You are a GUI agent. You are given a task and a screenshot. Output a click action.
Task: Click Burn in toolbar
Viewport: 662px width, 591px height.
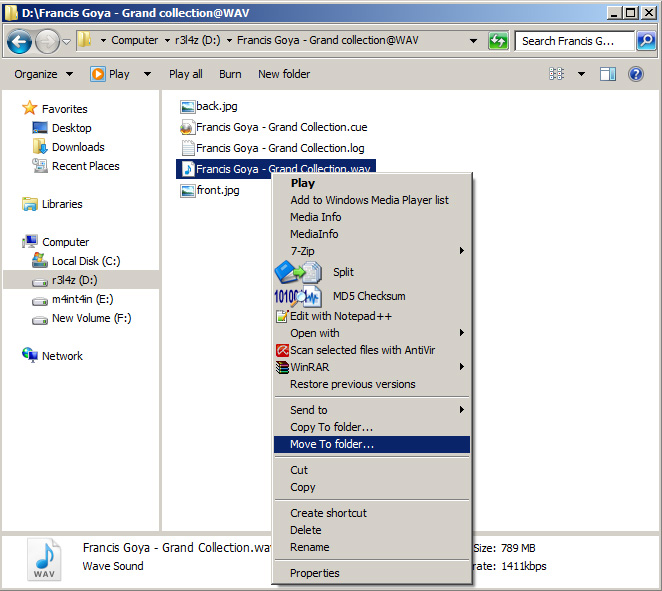(230, 74)
